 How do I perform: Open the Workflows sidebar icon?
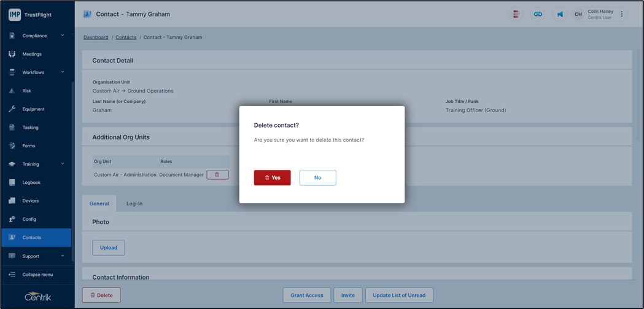[x=12, y=72]
